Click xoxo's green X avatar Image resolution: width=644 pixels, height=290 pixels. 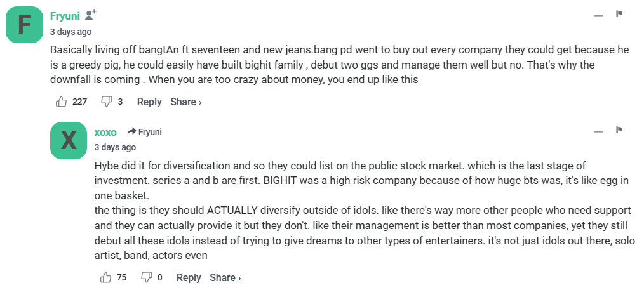pos(68,140)
